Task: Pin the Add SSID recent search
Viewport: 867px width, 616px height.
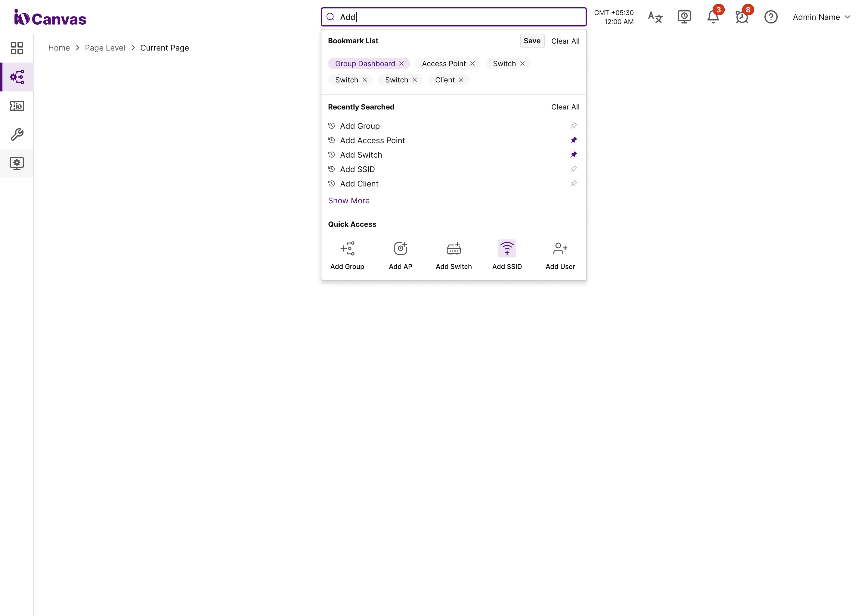Action: point(573,169)
